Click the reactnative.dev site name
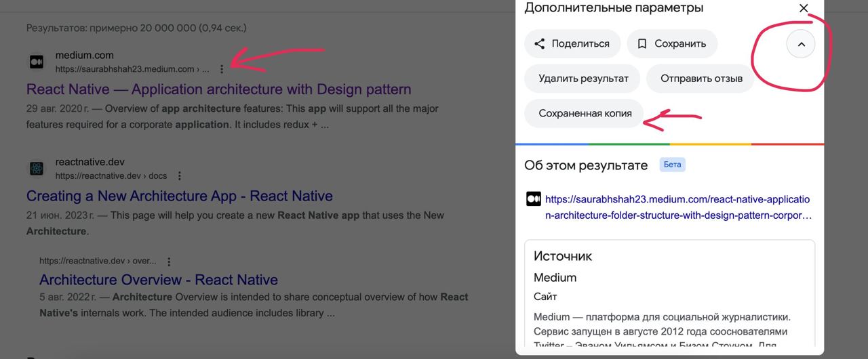Viewport: 868px width, 359px height. (x=90, y=162)
